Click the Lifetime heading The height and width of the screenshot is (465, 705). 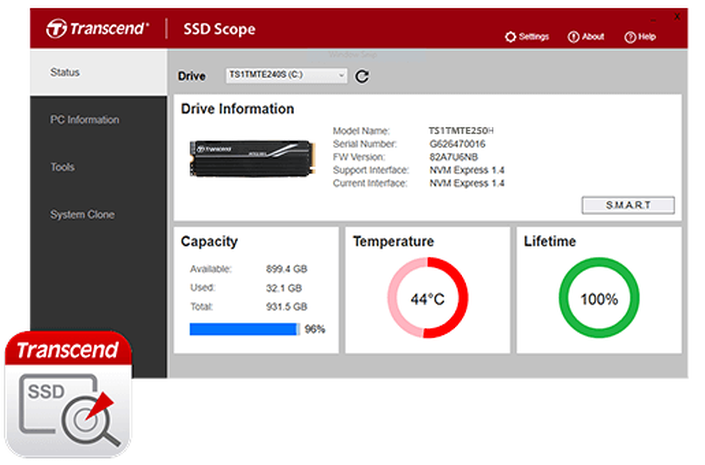tap(550, 241)
